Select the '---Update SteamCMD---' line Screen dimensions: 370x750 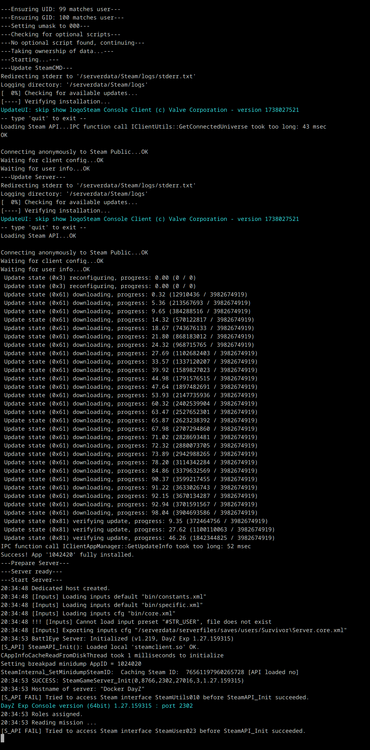(x=37, y=68)
